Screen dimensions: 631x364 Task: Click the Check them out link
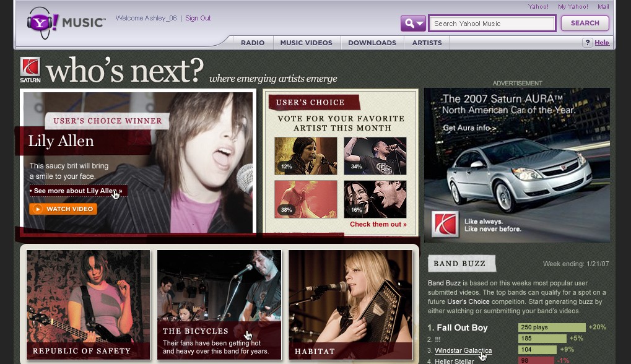378,224
